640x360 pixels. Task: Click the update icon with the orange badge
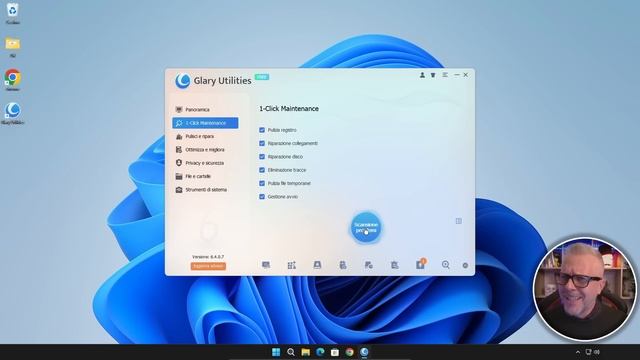pos(420,264)
